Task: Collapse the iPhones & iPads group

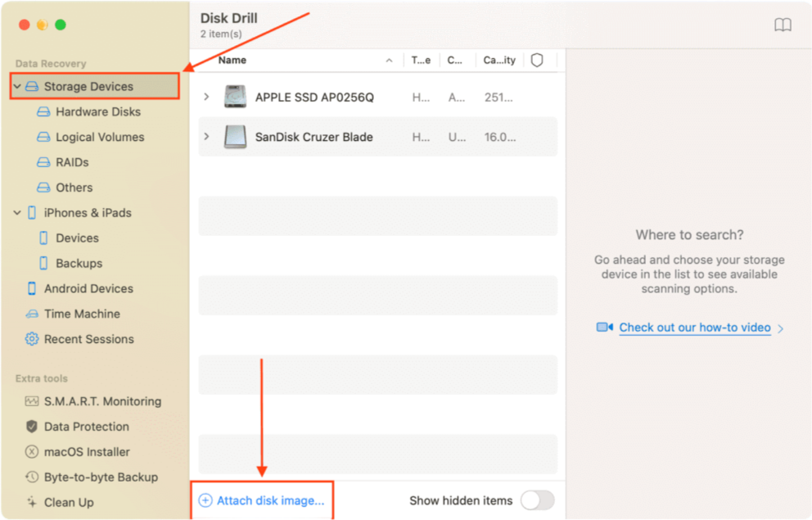Action: coord(16,212)
